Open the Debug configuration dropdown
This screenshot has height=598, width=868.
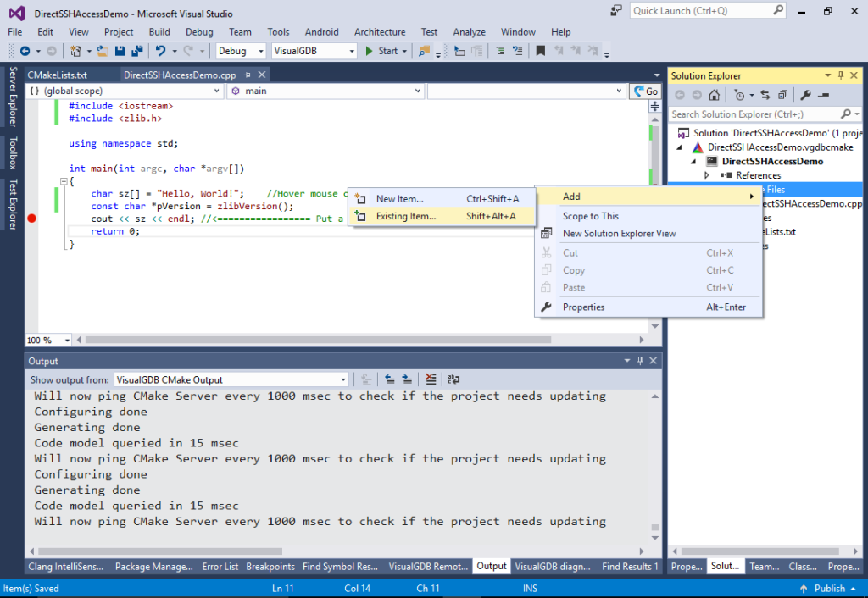click(x=240, y=51)
